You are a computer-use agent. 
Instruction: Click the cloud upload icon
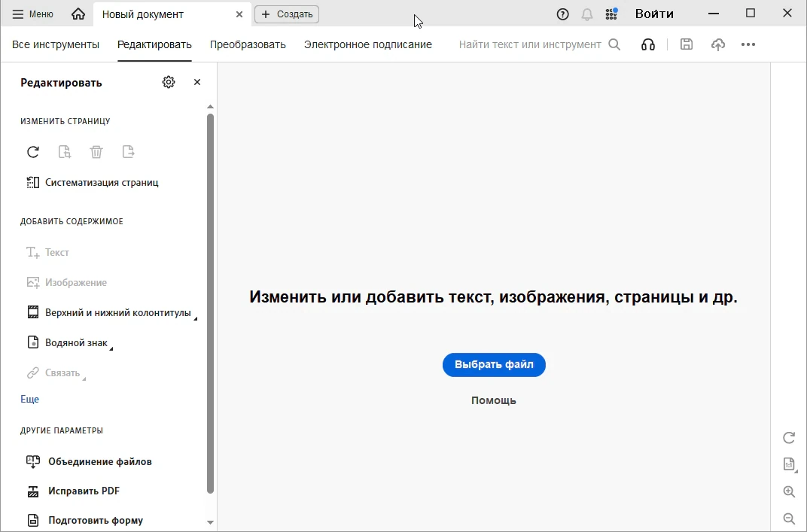pos(718,44)
